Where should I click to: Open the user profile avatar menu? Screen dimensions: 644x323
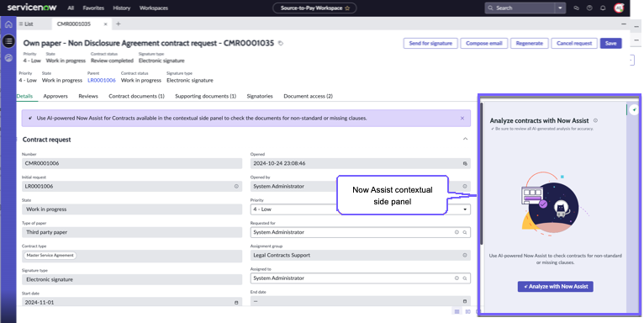pos(619,8)
